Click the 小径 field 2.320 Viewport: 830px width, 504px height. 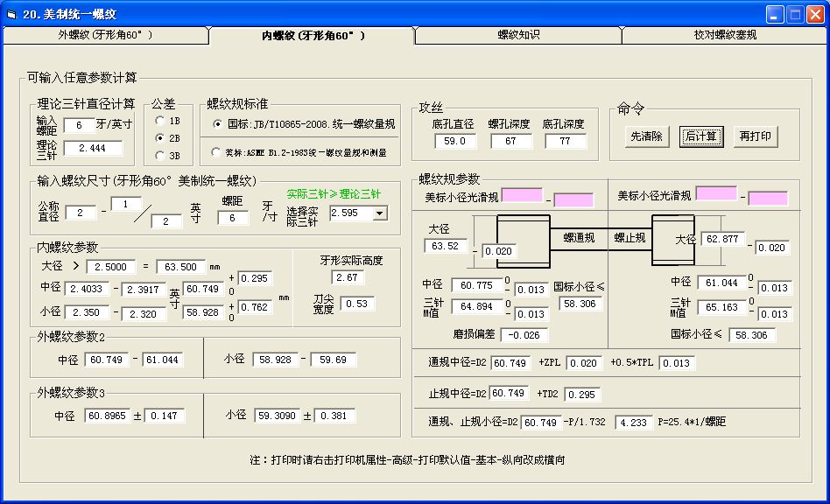pos(144,313)
